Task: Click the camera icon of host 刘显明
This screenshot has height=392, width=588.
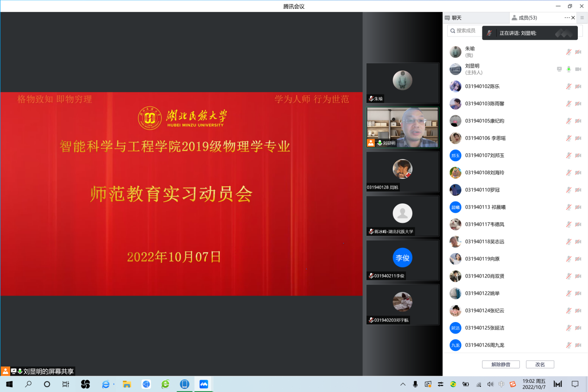Action: [x=578, y=69]
